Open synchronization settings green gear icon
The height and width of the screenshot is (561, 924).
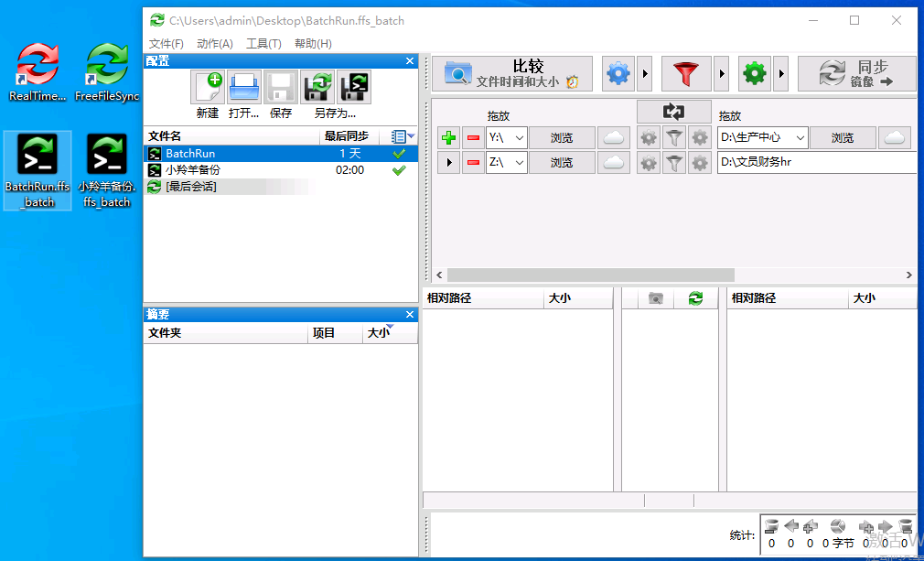click(x=755, y=73)
